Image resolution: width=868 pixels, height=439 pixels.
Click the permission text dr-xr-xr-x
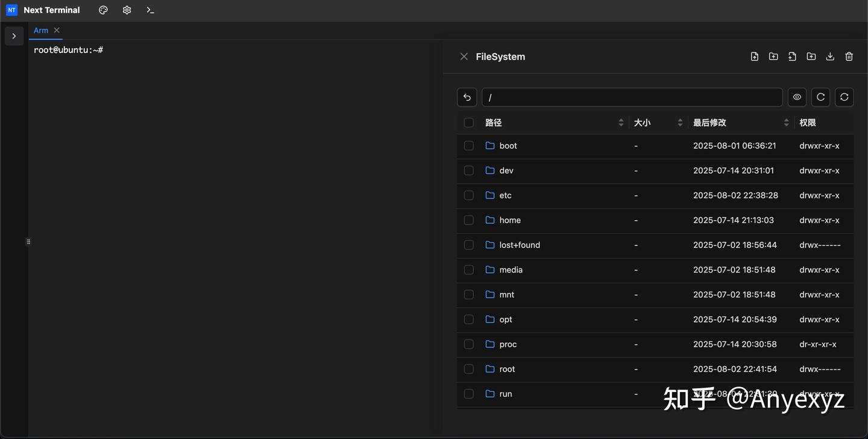pos(818,344)
